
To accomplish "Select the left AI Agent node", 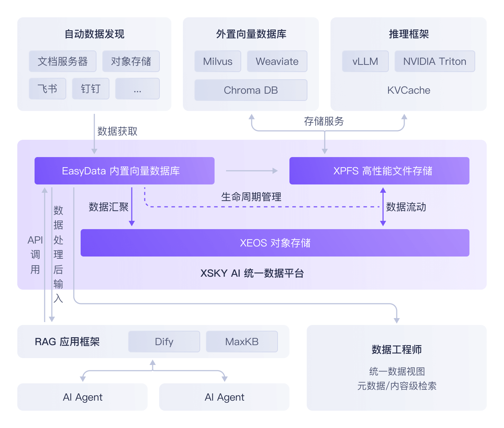I will click(82, 397).
